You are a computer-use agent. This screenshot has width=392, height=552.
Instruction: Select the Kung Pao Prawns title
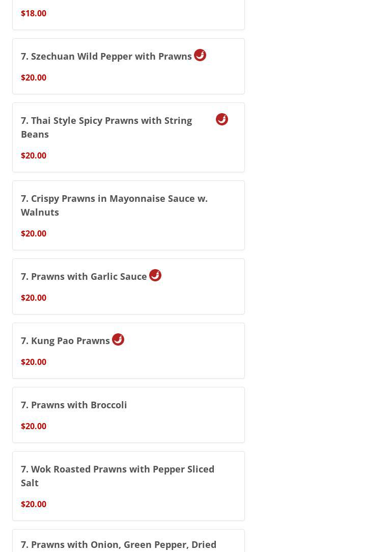(65, 340)
